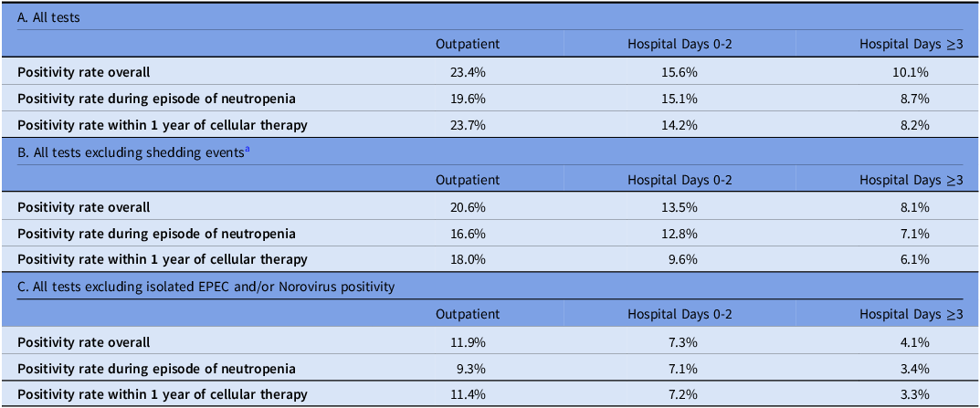This screenshot has width=980, height=408.
Task: Select the 6.1% value in section B
Action: click(916, 260)
